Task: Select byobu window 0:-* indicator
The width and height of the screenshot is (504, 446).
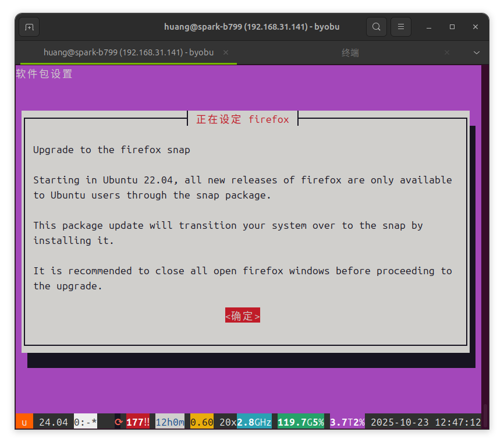Action: tap(86, 422)
